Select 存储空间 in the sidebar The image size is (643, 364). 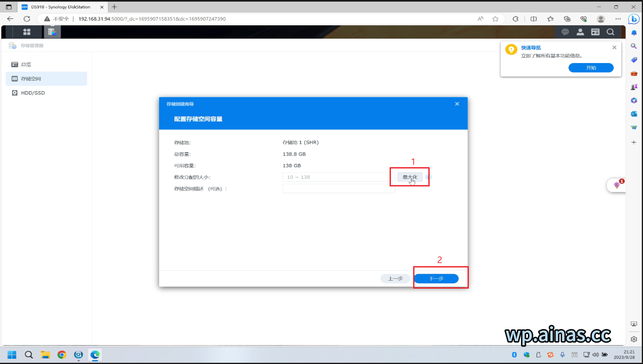[x=31, y=79]
